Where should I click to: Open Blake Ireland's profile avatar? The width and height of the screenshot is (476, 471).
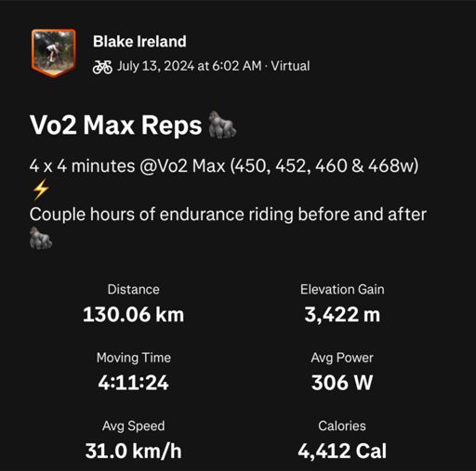click(54, 53)
